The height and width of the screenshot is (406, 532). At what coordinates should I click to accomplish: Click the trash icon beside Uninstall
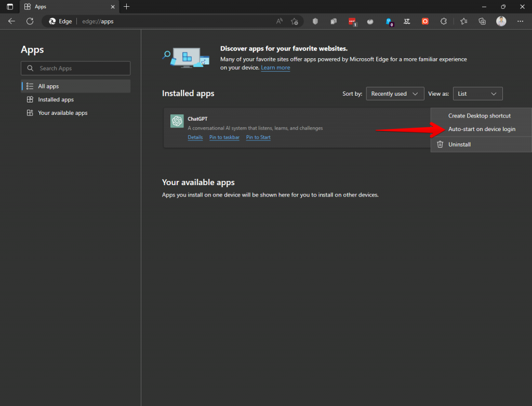click(440, 145)
